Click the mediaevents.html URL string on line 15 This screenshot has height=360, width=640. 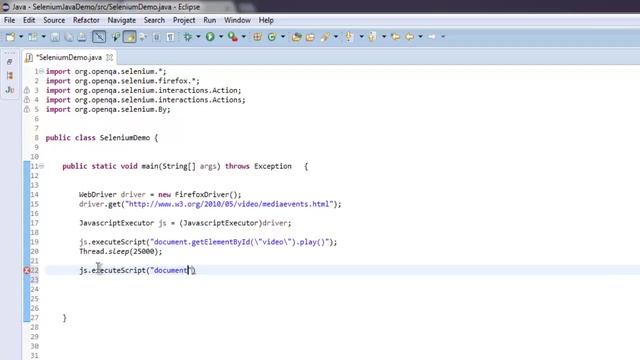pyautogui.click(x=229, y=204)
